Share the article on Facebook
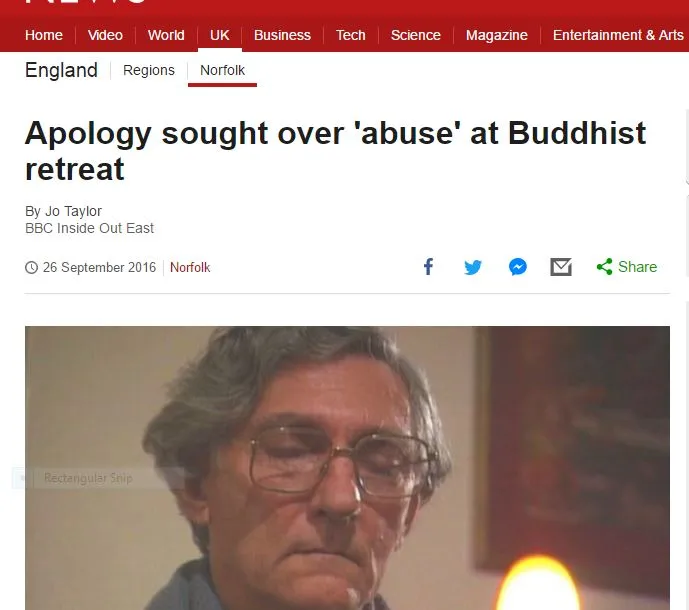 click(428, 267)
